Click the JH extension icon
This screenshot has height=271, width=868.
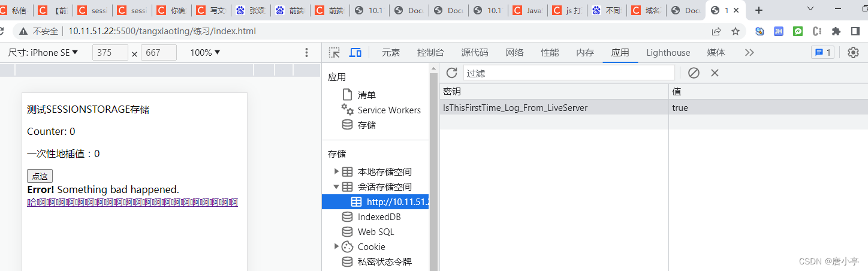[779, 31]
